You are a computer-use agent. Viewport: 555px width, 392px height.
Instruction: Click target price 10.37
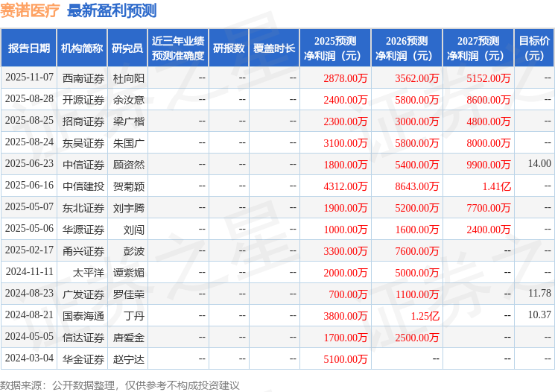539,314
